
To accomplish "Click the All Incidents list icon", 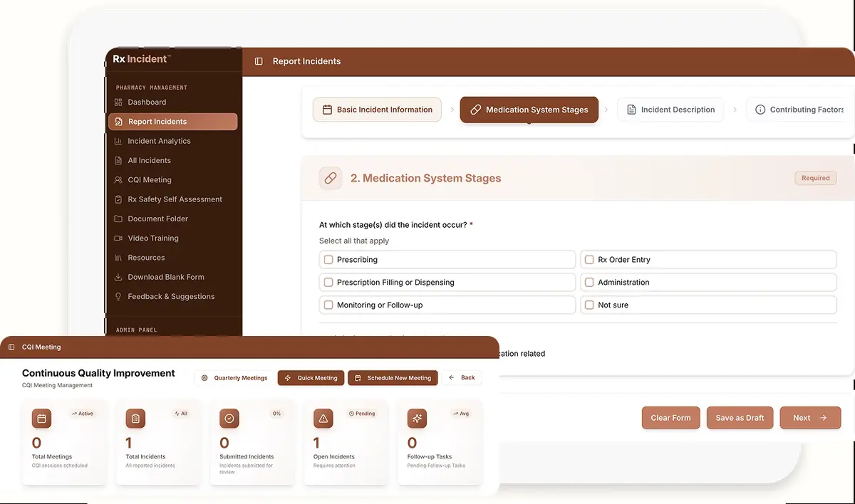I will click(x=118, y=160).
